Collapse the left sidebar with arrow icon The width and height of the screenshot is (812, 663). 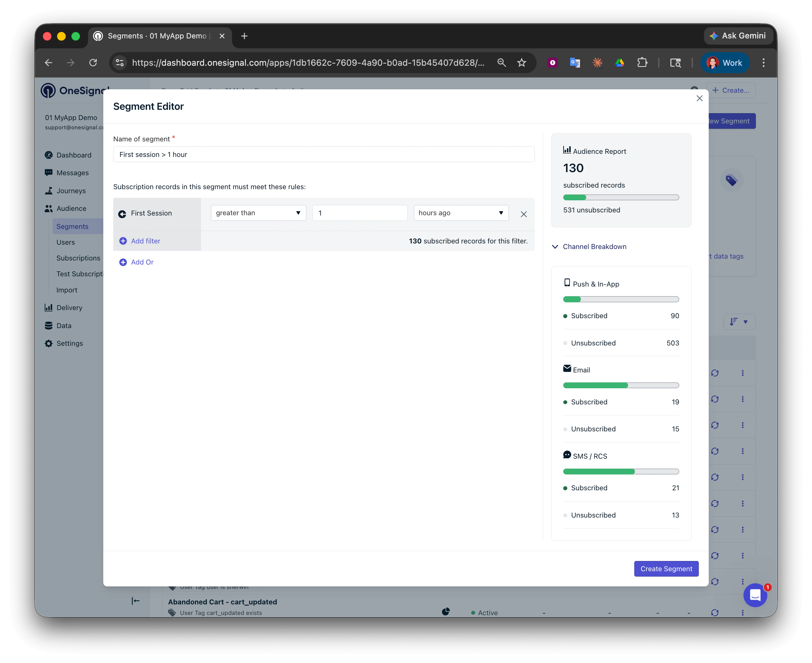pyautogui.click(x=136, y=601)
